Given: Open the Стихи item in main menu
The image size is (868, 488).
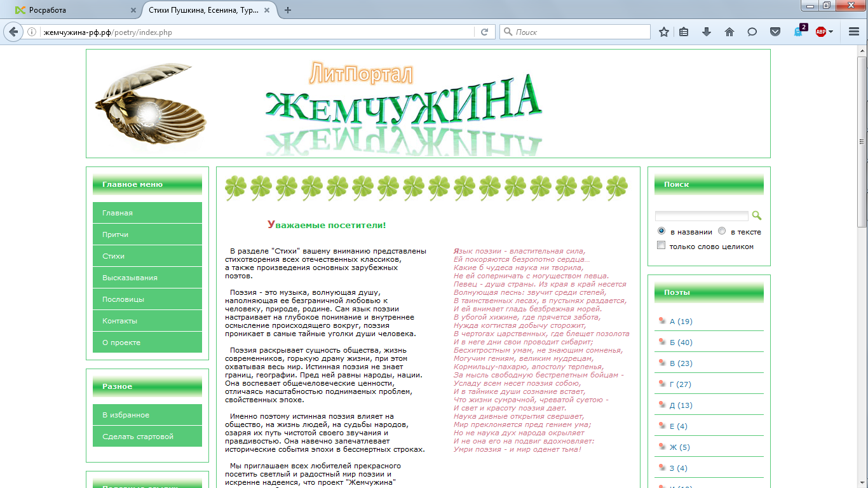Looking at the screenshot, I should pyautogui.click(x=113, y=256).
